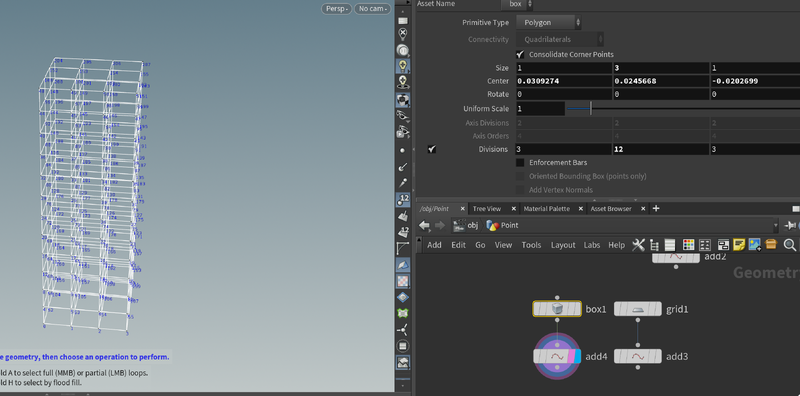Click the Size X field showing 1
The height and width of the screenshot is (396, 800).
coord(564,68)
